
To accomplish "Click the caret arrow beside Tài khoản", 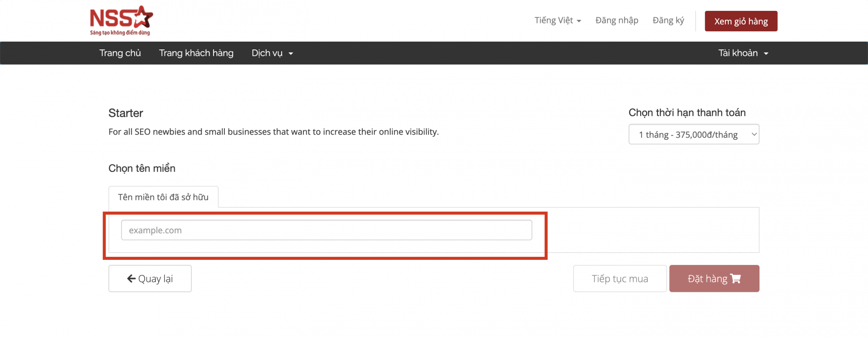I will coord(766,53).
